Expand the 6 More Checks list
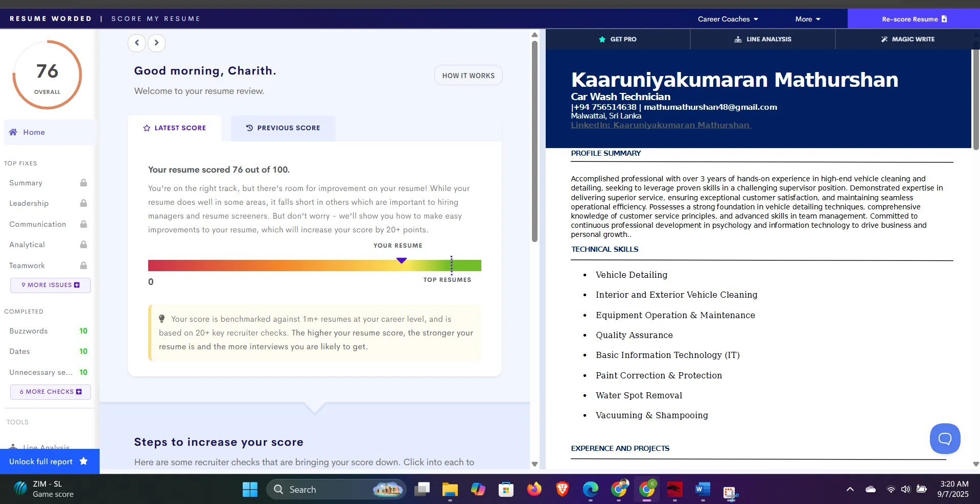 (x=51, y=392)
